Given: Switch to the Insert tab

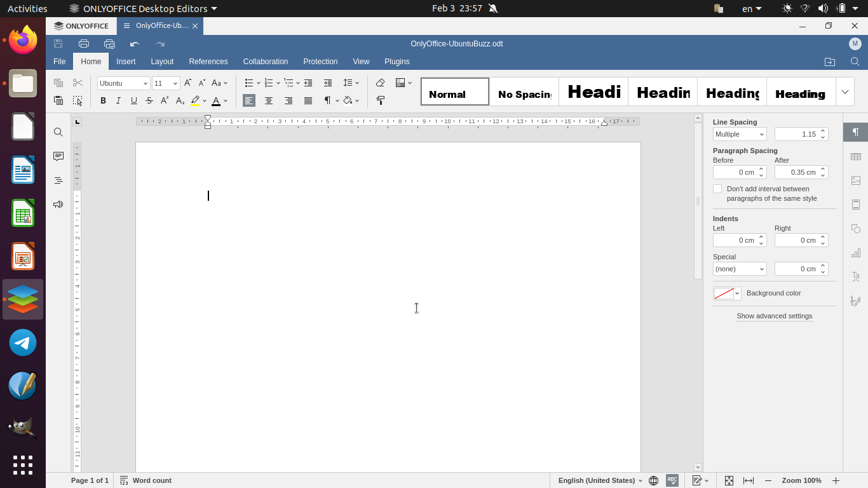Looking at the screenshot, I should [x=126, y=62].
